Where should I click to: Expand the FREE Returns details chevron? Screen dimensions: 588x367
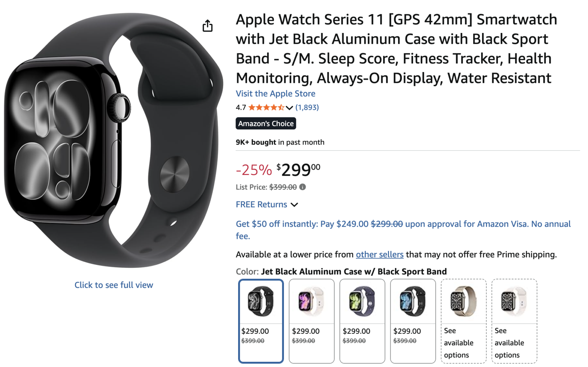(x=295, y=205)
